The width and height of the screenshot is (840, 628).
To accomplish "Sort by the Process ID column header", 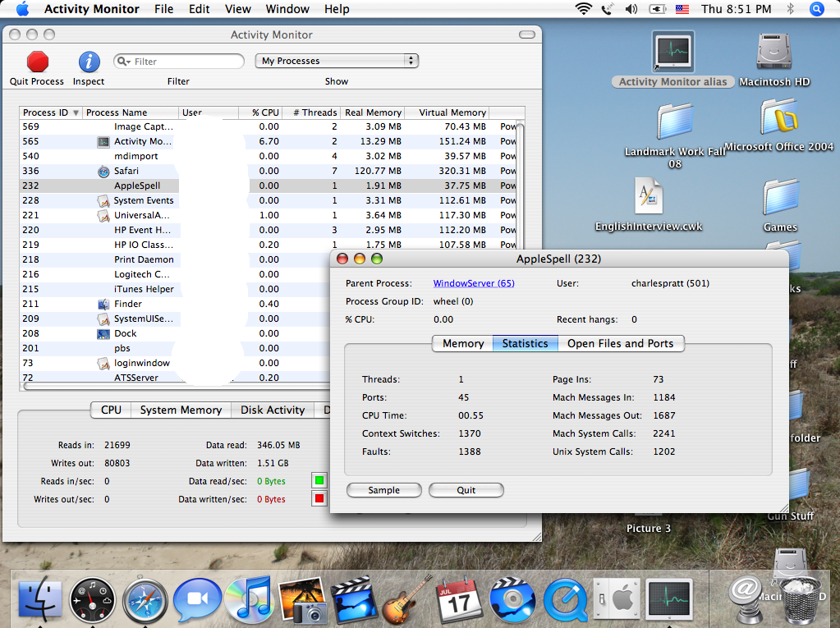I will coord(50,112).
